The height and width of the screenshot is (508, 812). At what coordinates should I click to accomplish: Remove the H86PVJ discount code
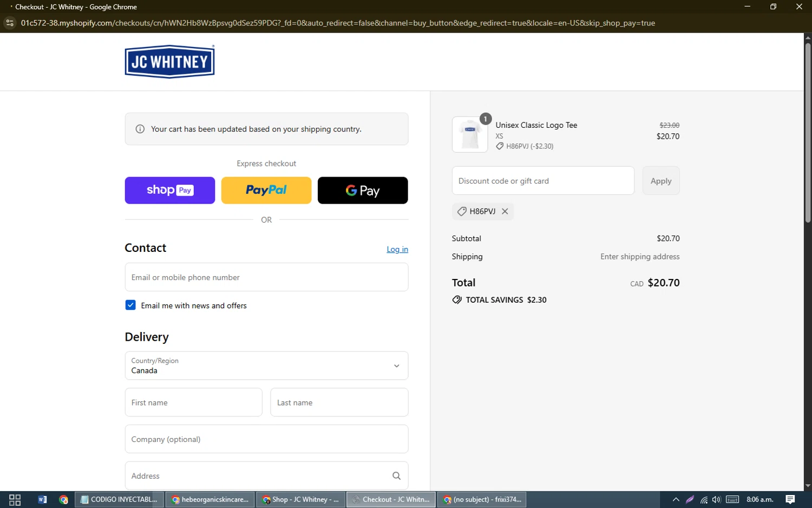(505, 211)
